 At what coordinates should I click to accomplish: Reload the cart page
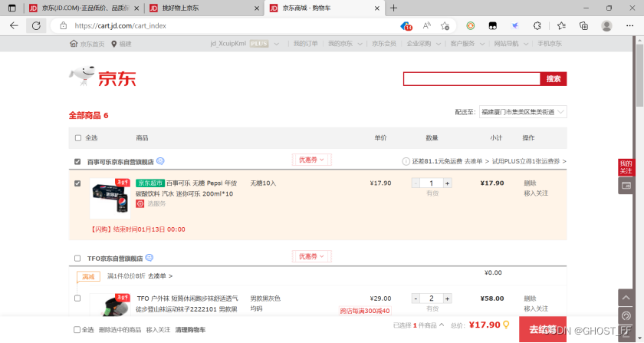pyautogui.click(x=36, y=25)
